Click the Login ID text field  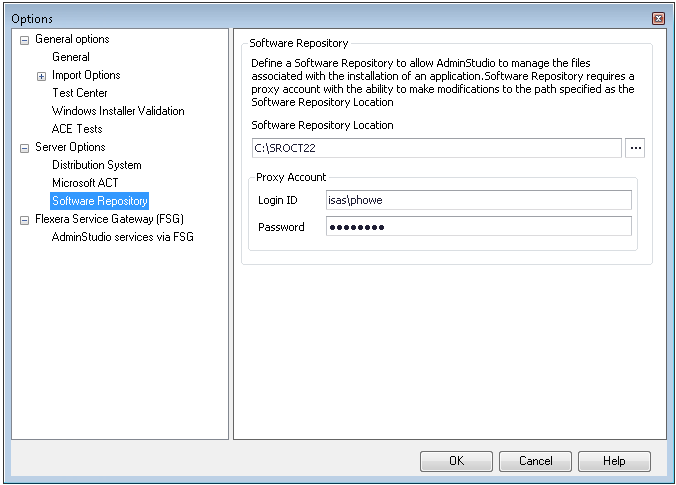(x=478, y=200)
